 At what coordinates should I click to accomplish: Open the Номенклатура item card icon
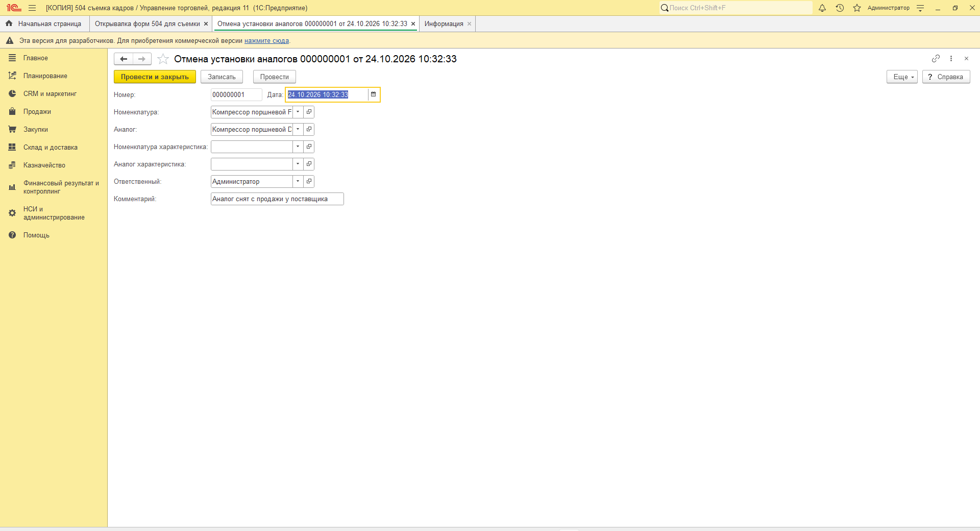coord(309,112)
